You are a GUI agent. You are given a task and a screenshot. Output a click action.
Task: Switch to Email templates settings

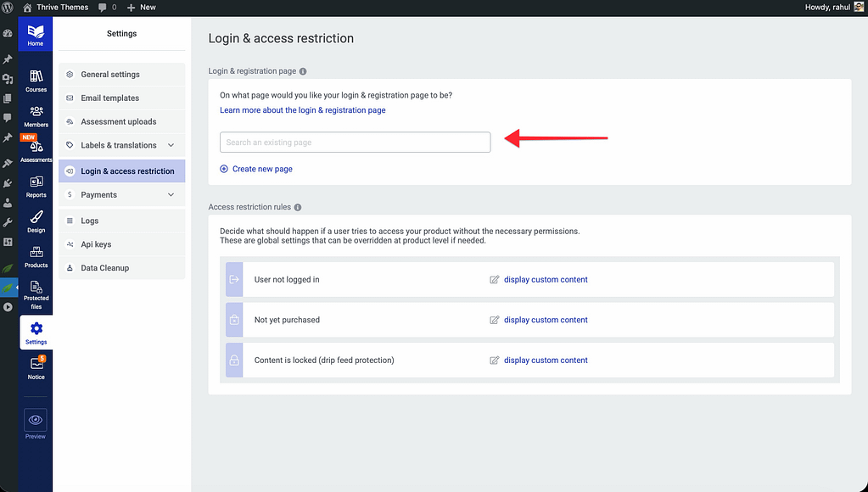pyautogui.click(x=109, y=98)
